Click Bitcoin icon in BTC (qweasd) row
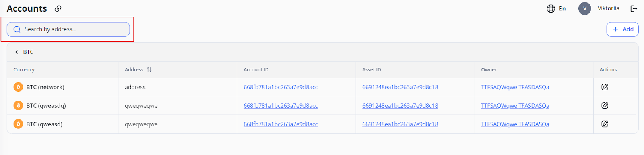This screenshot has width=644, height=155. (18, 124)
